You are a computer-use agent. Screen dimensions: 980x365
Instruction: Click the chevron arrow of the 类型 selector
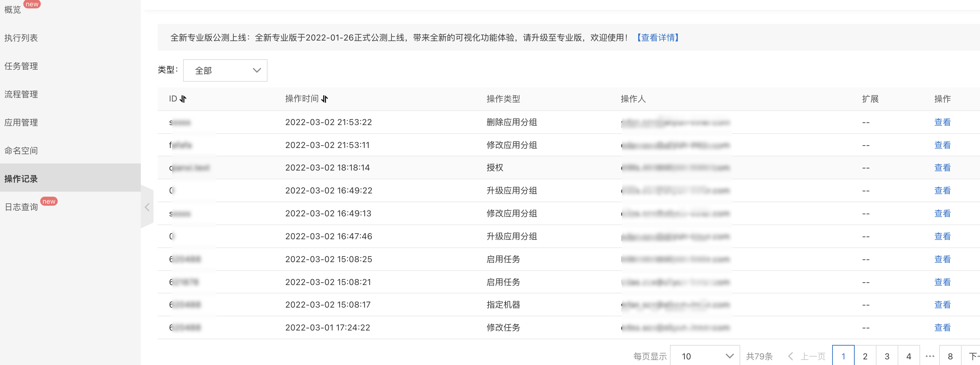[257, 70]
